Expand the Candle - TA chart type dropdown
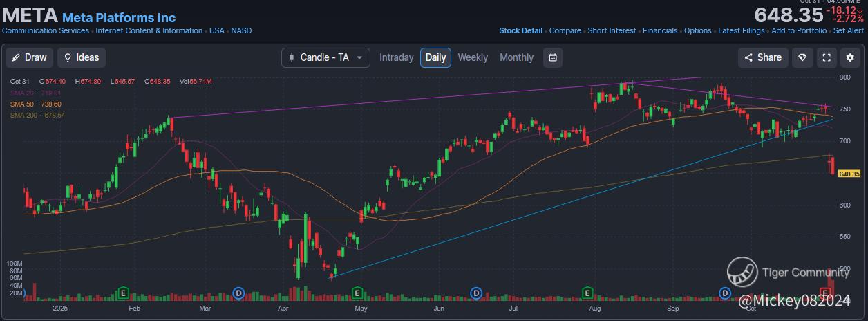 tap(325, 57)
